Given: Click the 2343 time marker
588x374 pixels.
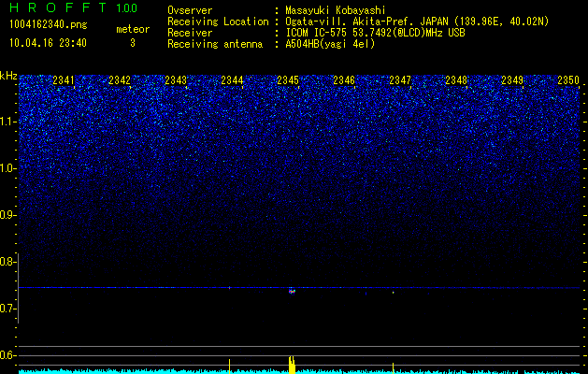Looking at the screenshot, I should point(176,79).
